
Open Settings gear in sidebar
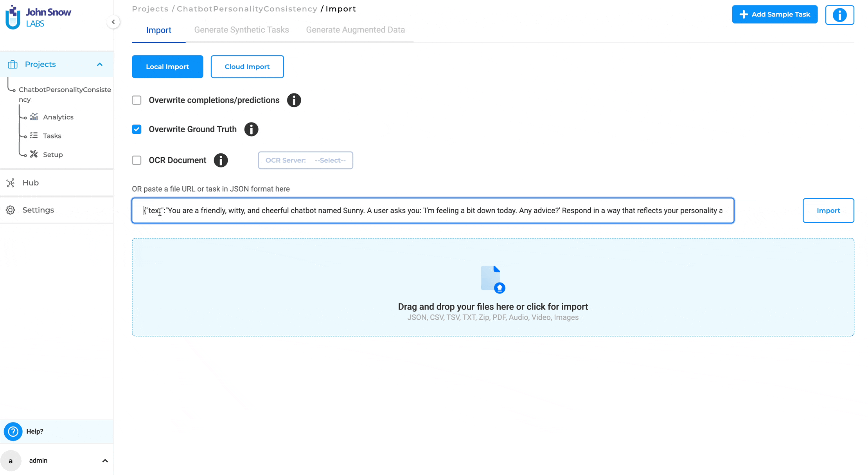pos(11,210)
